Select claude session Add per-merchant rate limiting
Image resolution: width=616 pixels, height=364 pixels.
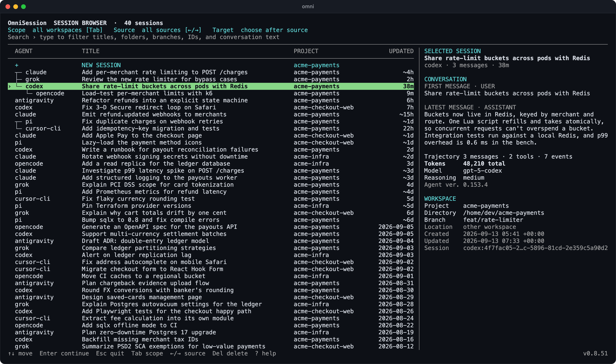tap(211, 72)
